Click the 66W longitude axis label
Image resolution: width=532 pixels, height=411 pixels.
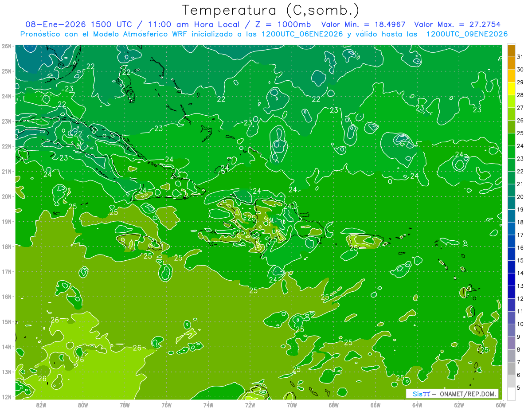tap(375, 404)
